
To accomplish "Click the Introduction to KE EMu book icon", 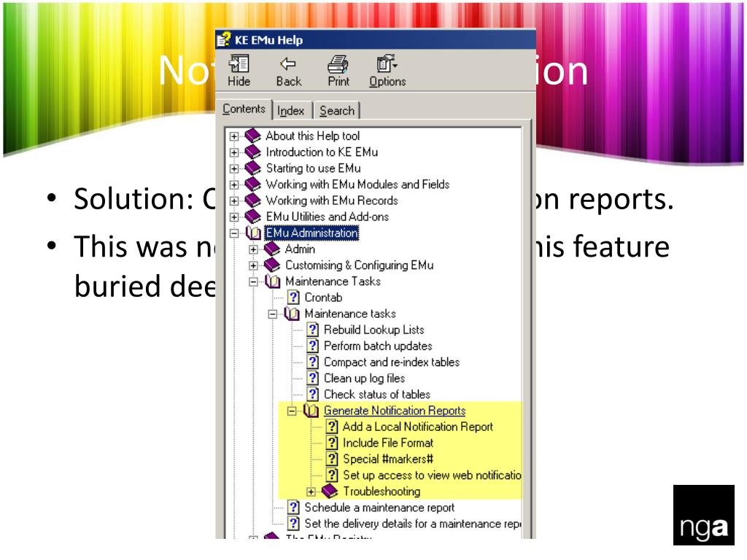I will pyautogui.click(x=253, y=152).
